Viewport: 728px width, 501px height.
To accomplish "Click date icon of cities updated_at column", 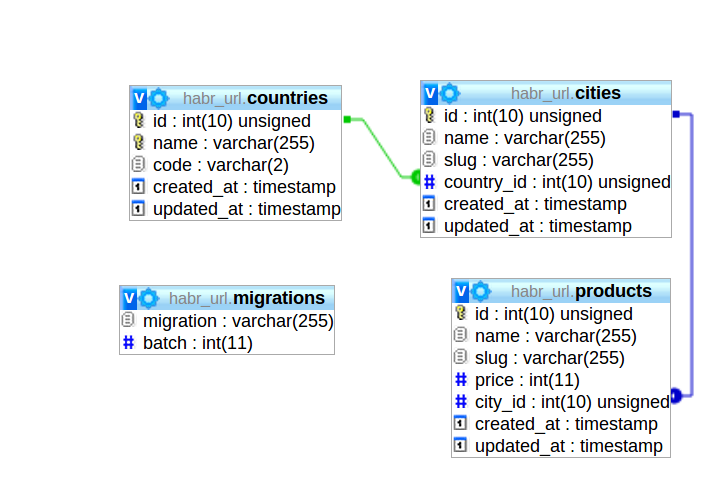I will tap(429, 226).
